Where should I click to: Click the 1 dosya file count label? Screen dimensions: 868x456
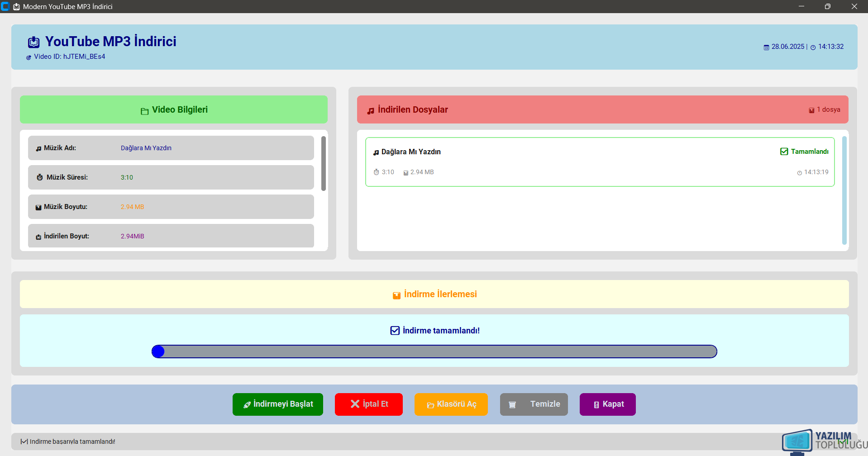[x=829, y=109]
